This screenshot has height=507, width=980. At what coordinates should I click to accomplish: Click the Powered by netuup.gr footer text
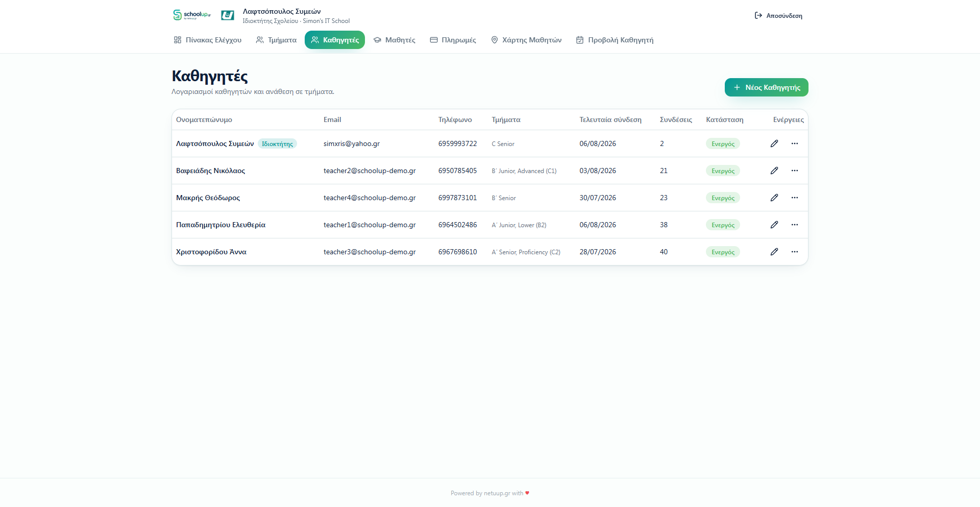490,493
